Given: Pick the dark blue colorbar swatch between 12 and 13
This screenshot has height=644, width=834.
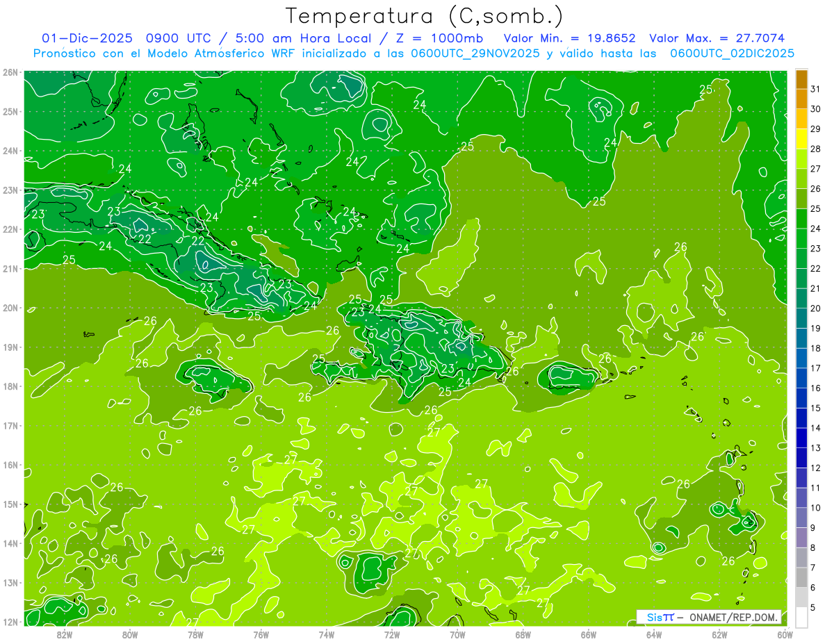Looking at the screenshot, I should click(801, 458).
